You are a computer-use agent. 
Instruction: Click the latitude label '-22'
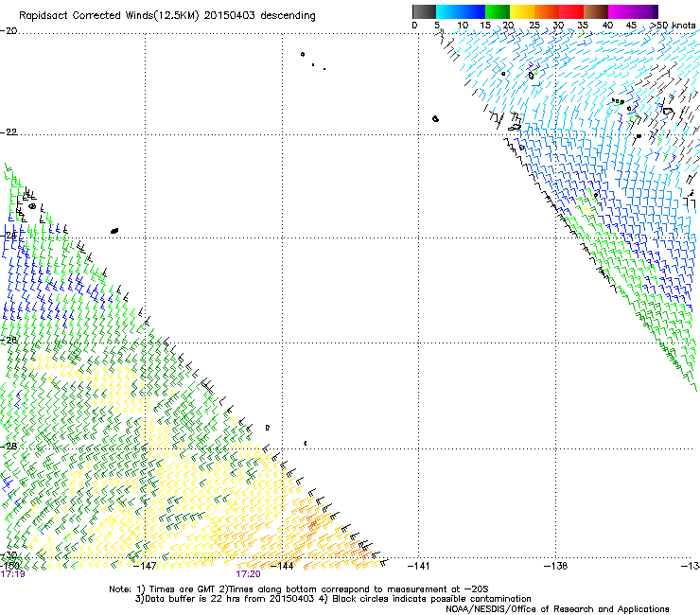pos(9,132)
